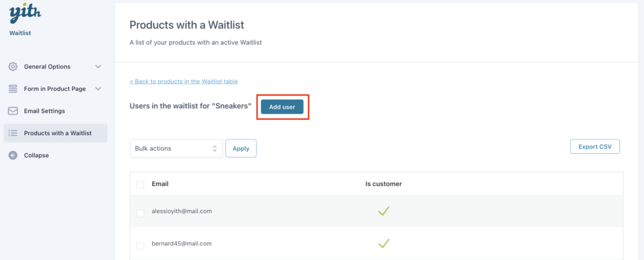Click the green checkmark for bernard45@mail.com

pyautogui.click(x=384, y=243)
